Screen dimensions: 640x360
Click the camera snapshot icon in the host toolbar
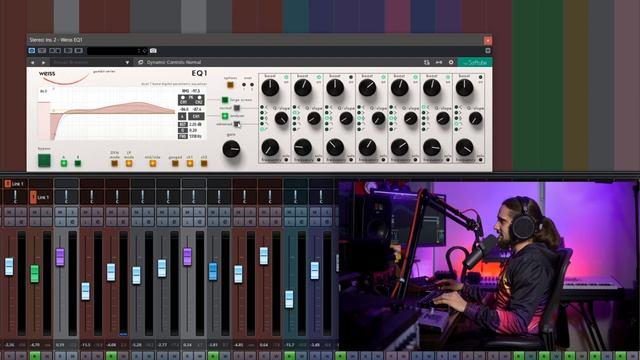point(153,51)
